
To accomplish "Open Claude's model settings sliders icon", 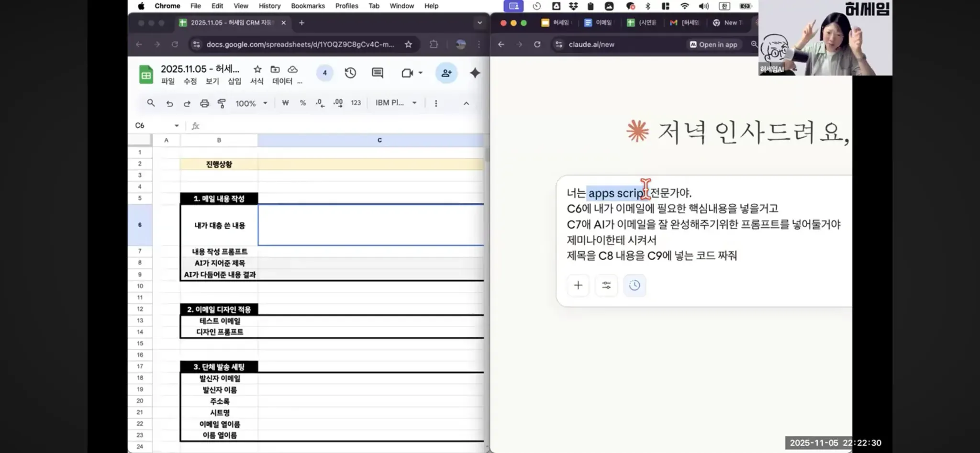I will [606, 285].
